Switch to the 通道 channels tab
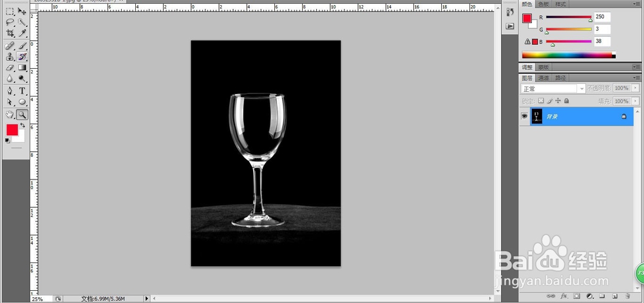This screenshot has height=303, width=644. tap(544, 77)
